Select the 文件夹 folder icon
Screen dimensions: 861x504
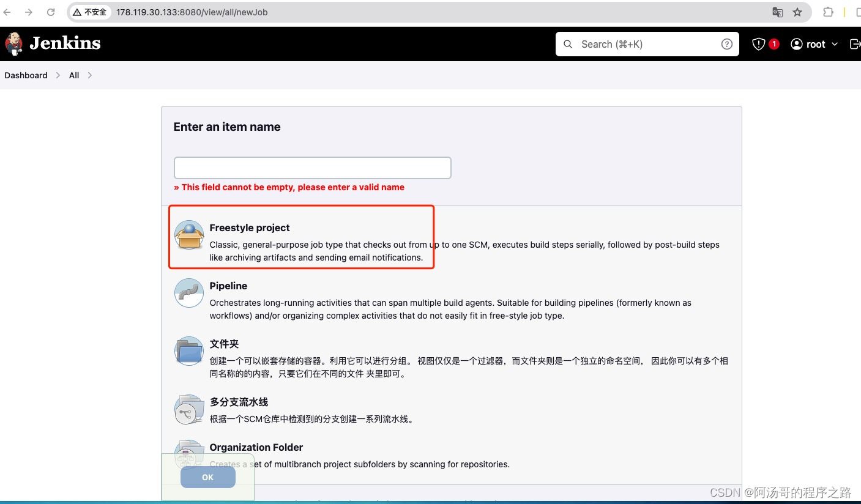click(x=189, y=352)
